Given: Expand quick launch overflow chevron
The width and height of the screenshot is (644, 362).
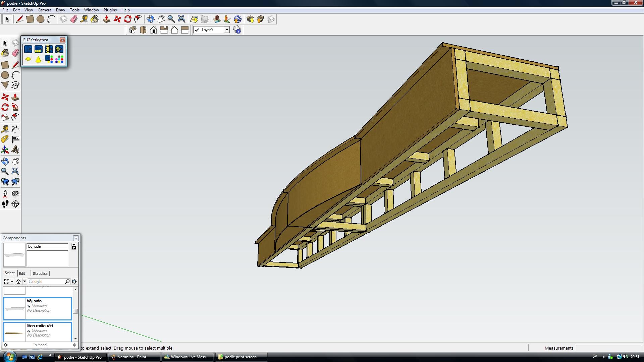Looking at the screenshot, I should pyautogui.click(x=50, y=355).
